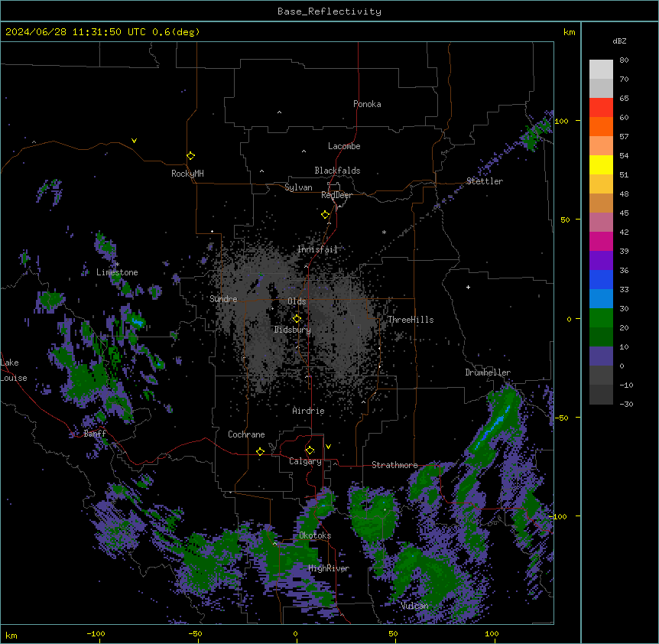Viewport: 659px width, 644px height.
Task: Select the Lacombe city label
Action: coord(344,146)
